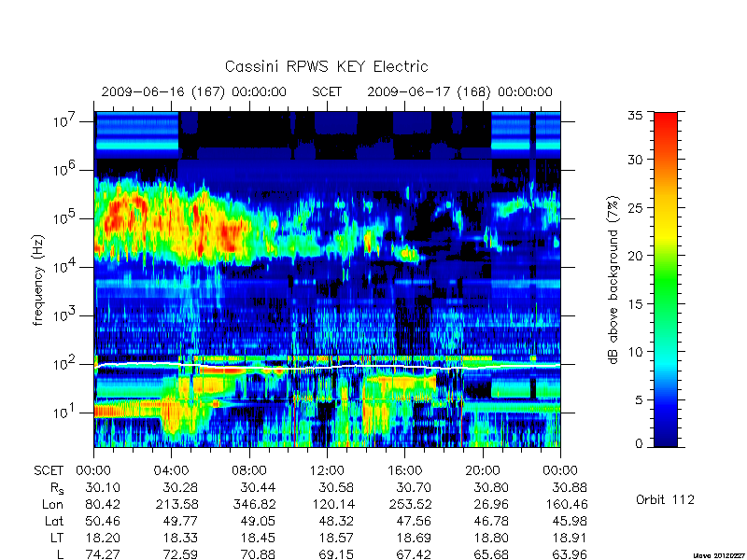The image size is (747, 560).
Task: Click the '5' color bar tick label
Action: click(639, 400)
